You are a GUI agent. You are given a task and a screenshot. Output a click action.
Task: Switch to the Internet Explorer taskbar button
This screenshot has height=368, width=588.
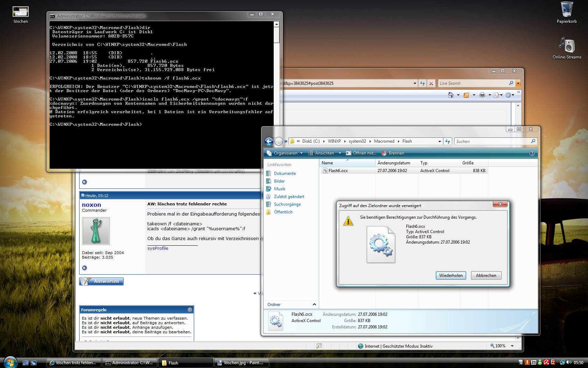(x=74, y=363)
